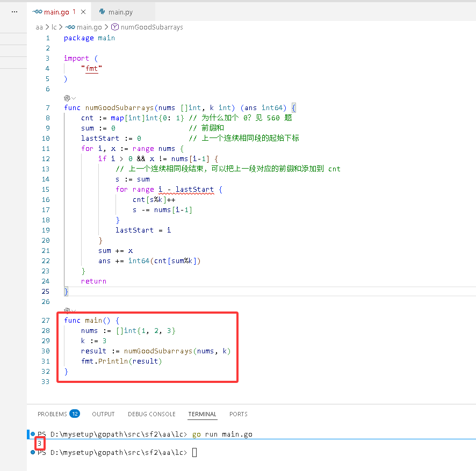476x471 pixels.
Task: Click line number 27 in the gutter
Action: [x=46, y=321]
